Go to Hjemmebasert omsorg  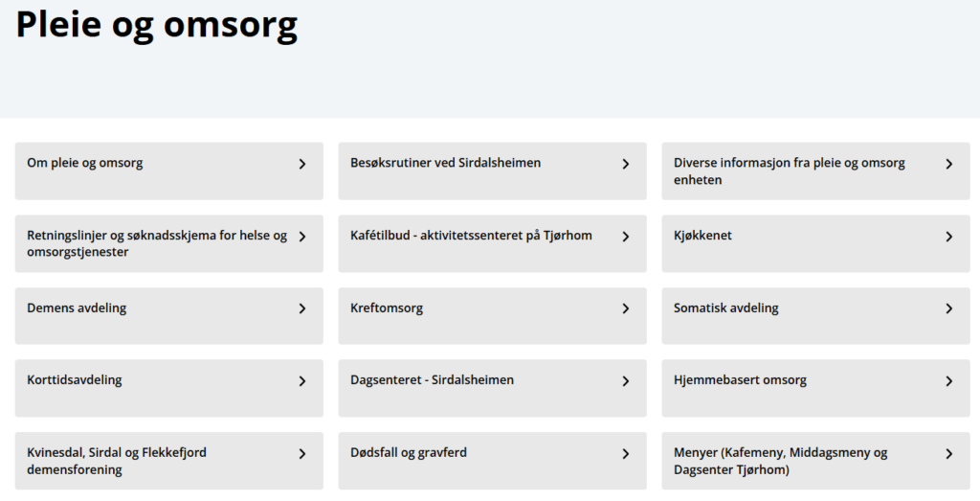pyautogui.click(x=740, y=380)
